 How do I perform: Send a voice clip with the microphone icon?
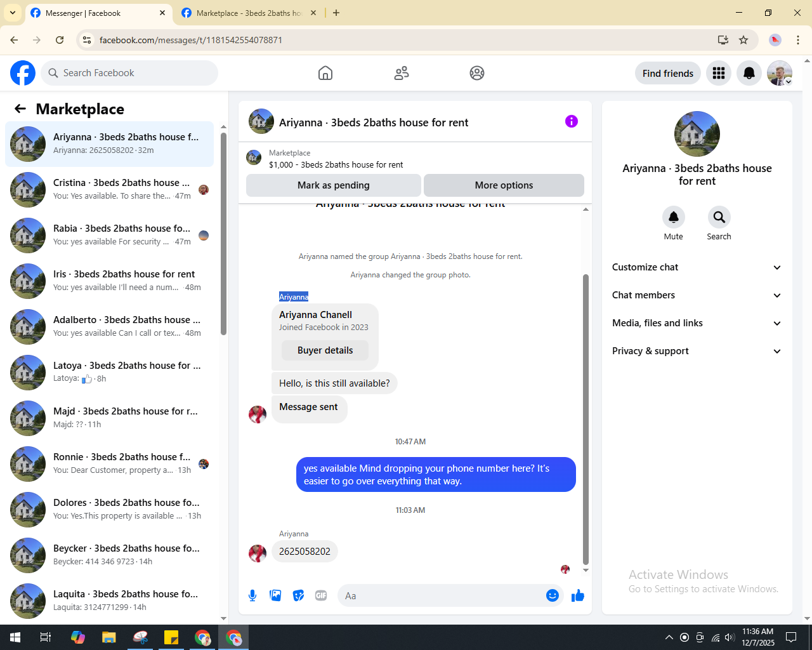(x=252, y=595)
